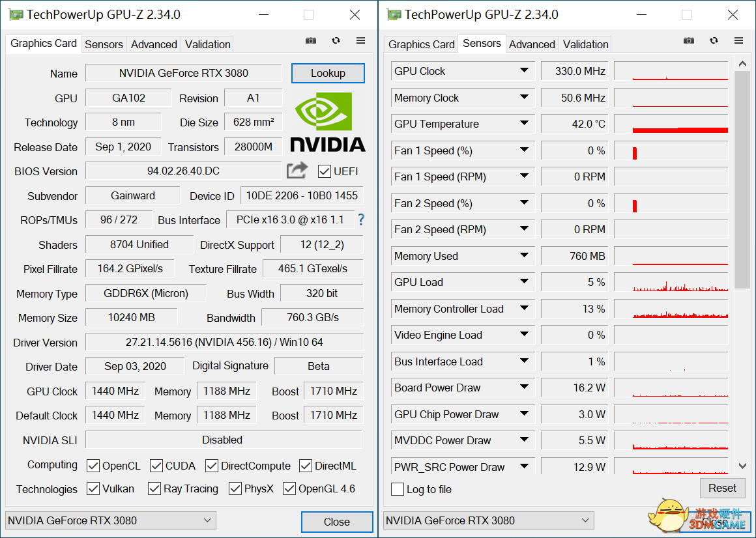756x538 pixels.
Task: Enable the Log to file checkbox
Action: [x=398, y=489]
